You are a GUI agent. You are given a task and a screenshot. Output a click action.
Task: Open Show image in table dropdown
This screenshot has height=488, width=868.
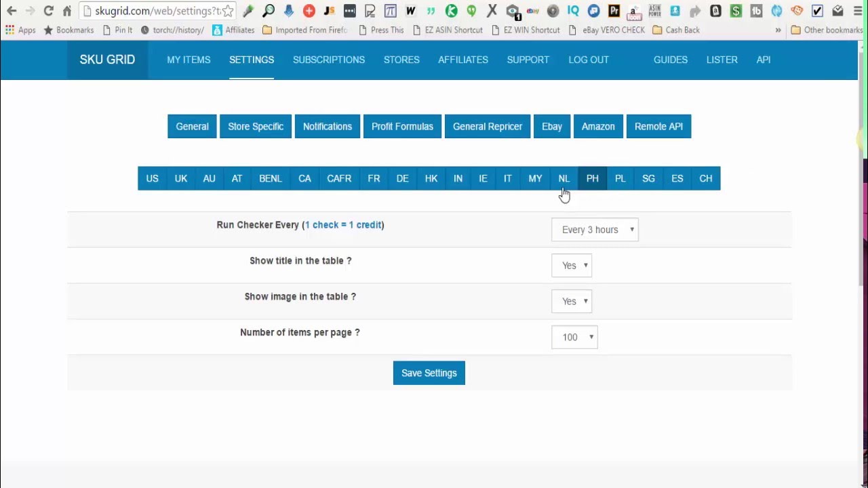tap(572, 302)
